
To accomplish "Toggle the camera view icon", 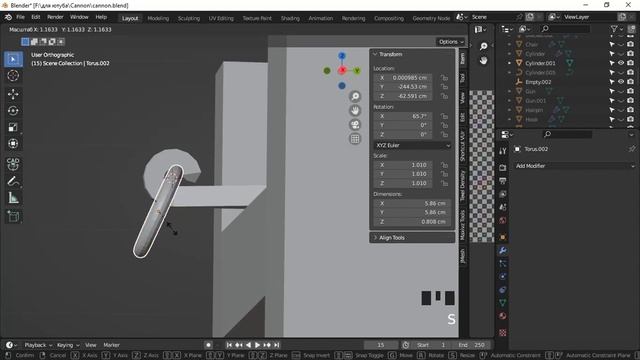I will pyautogui.click(x=355, y=124).
